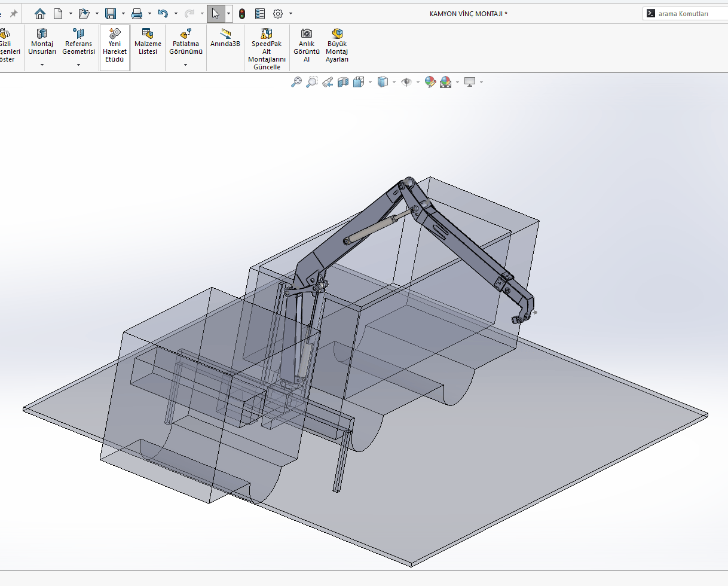Screen dimensions: 728x586
Task: Click the Home icon in the quick toolbar
Action: point(40,13)
